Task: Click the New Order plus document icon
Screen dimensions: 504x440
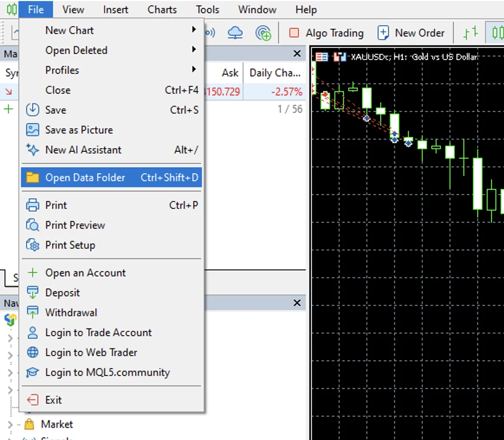Action: 383,33
